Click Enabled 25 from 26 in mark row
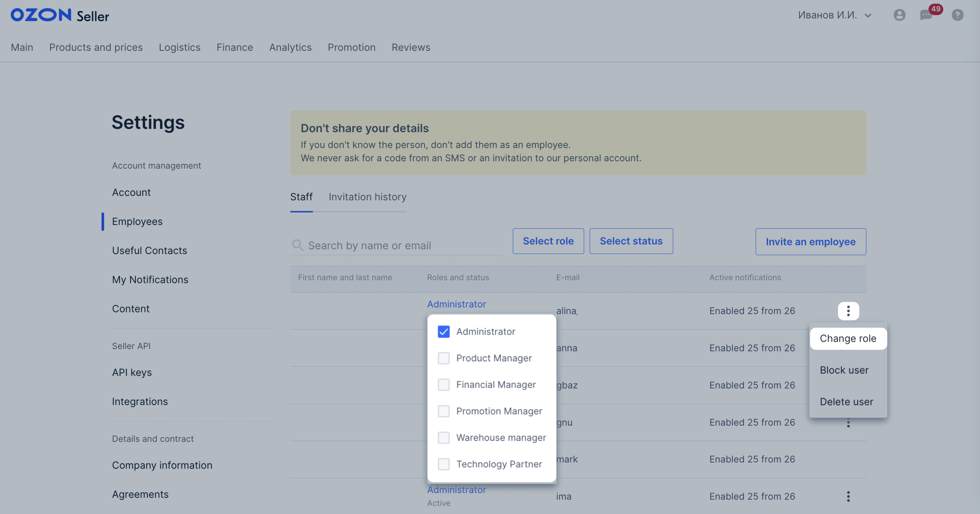This screenshot has width=980, height=514. [x=752, y=460]
